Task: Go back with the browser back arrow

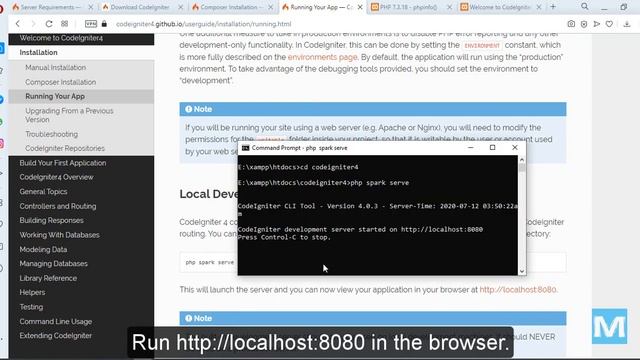Action: (x=18, y=24)
